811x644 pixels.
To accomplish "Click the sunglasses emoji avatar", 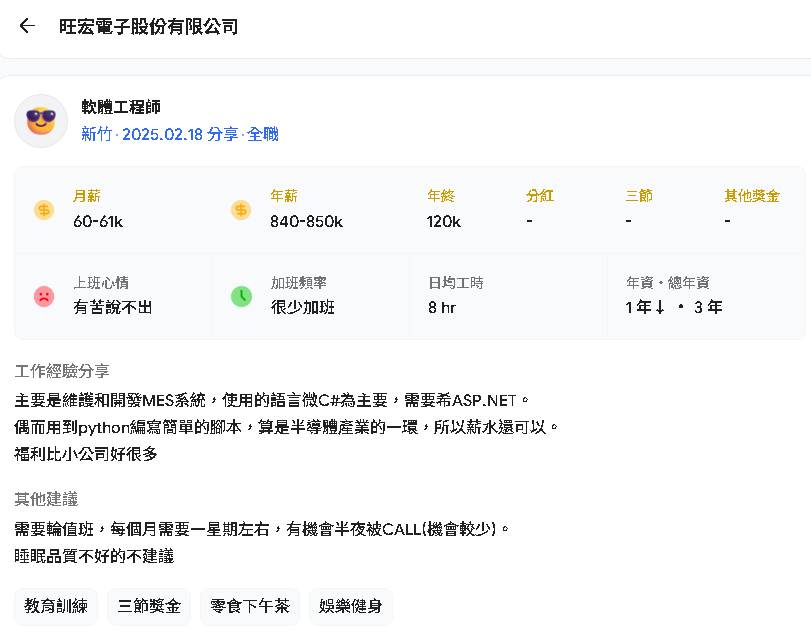I will (41, 121).
